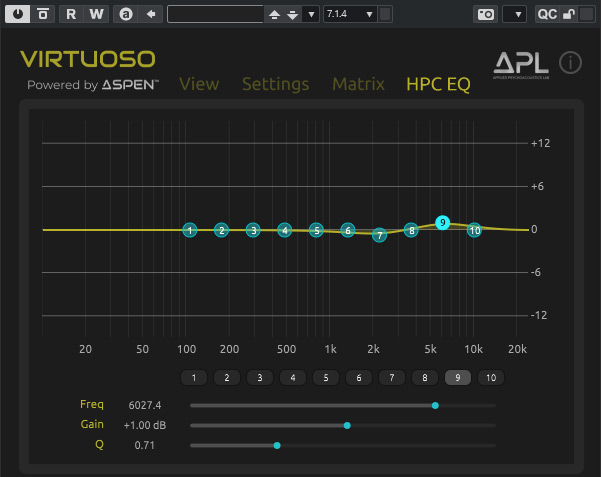This screenshot has width=601, height=477.
Task: Select band 3 button below the graph
Action: click(x=260, y=378)
